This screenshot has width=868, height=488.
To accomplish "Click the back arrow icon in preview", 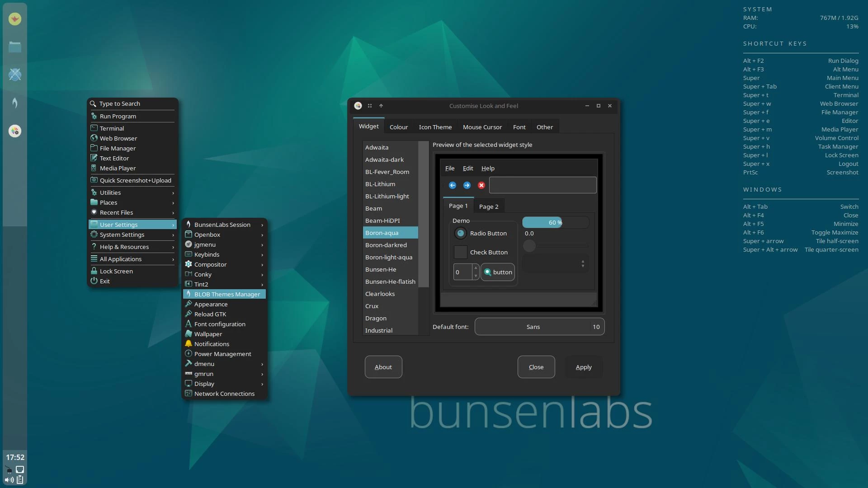I will click(452, 185).
